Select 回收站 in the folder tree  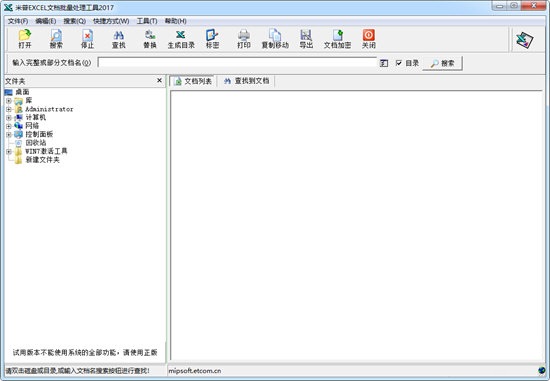click(x=35, y=143)
